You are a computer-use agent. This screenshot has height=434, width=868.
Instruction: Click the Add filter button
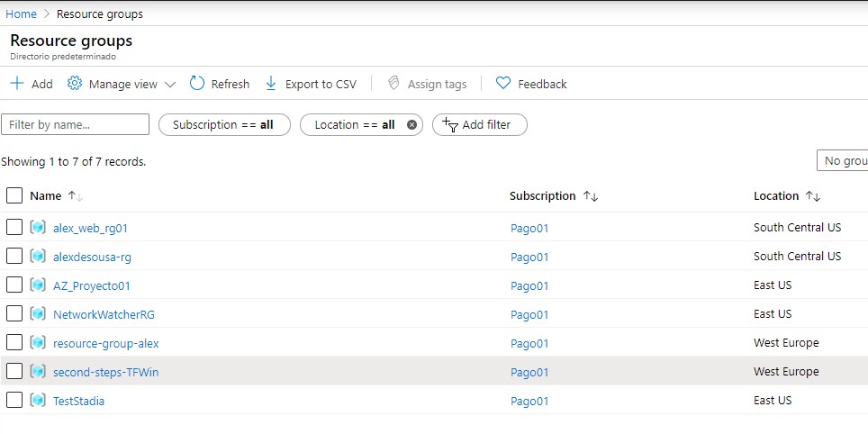point(479,125)
